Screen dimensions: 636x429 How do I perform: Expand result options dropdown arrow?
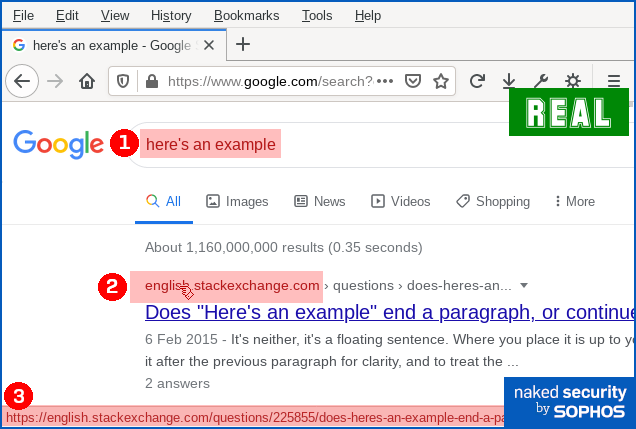point(524,285)
